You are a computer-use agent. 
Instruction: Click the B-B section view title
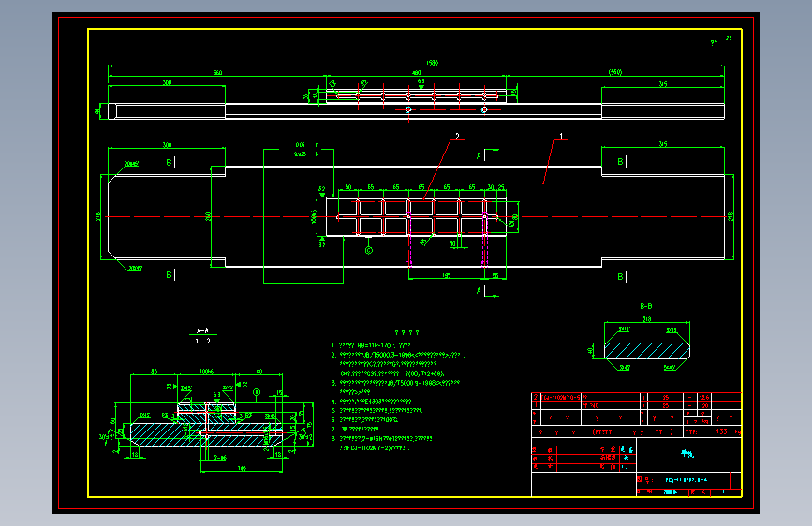[x=646, y=306]
